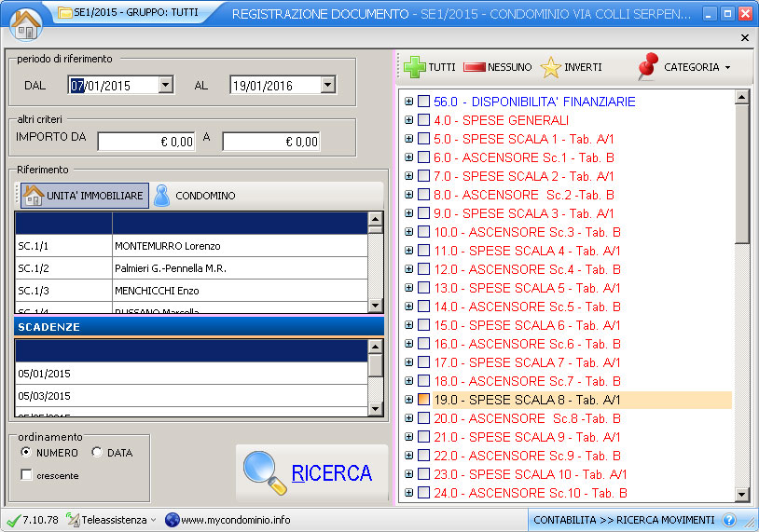
Task: Select the NUMERO ordering radio button
Action: tap(26, 453)
